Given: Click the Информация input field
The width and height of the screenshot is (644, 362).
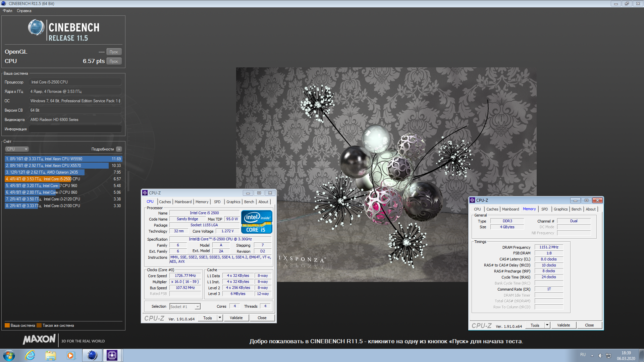Looking at the screenshot, I should (x=75, y=129).
